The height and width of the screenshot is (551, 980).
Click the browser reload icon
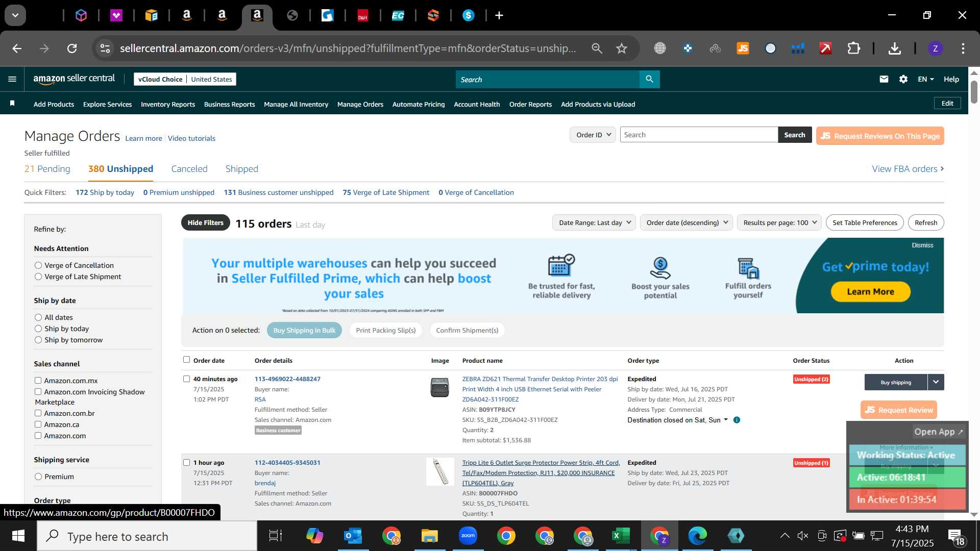[x=72, y=48]
